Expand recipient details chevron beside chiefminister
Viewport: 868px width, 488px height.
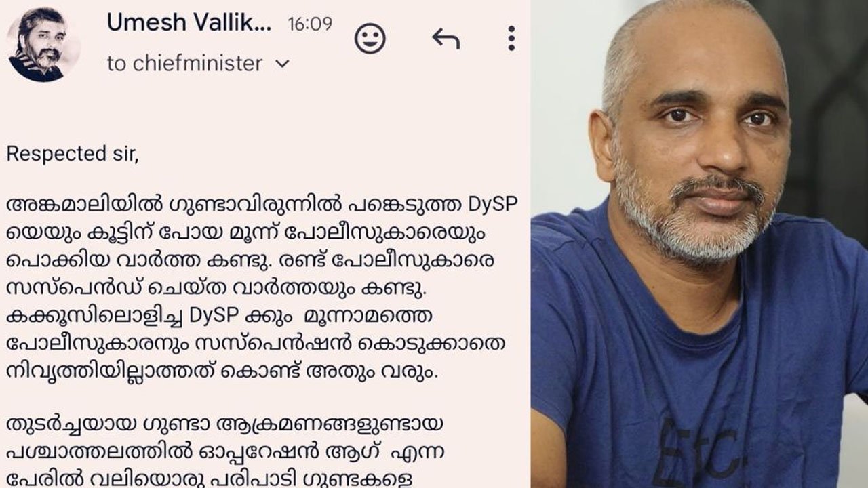282,64
